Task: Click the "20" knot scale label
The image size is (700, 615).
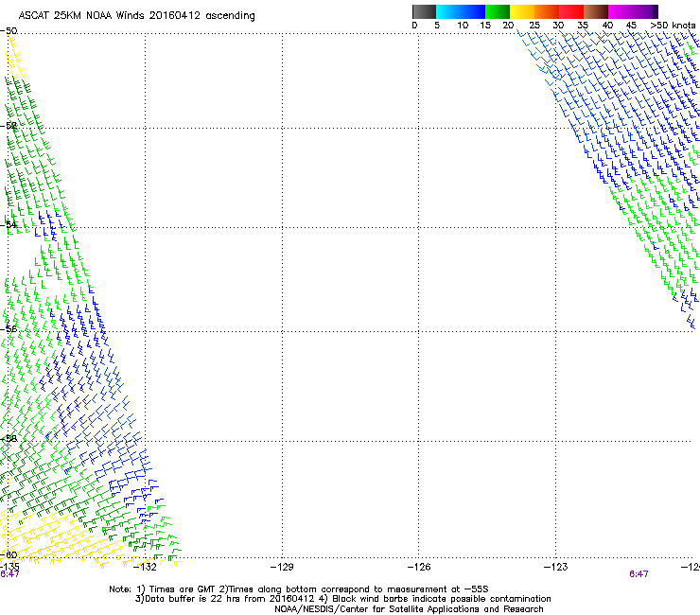Action: [508, 26]
